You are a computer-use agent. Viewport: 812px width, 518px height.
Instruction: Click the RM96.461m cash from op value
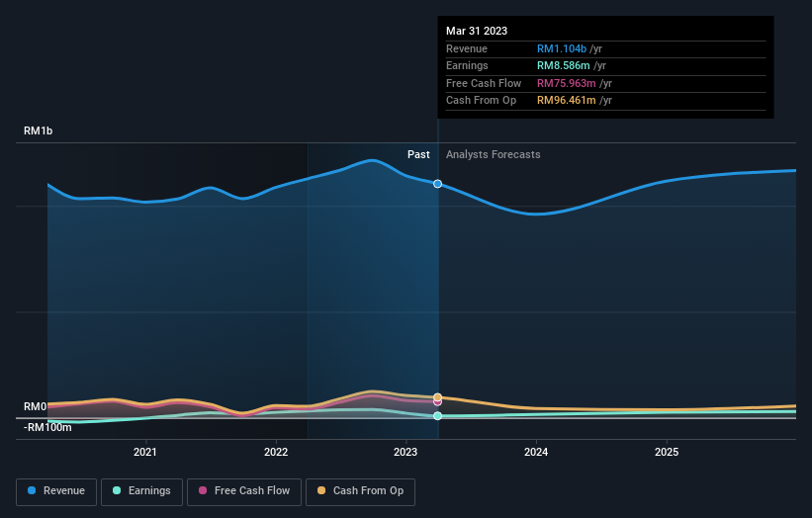(566, 101)
